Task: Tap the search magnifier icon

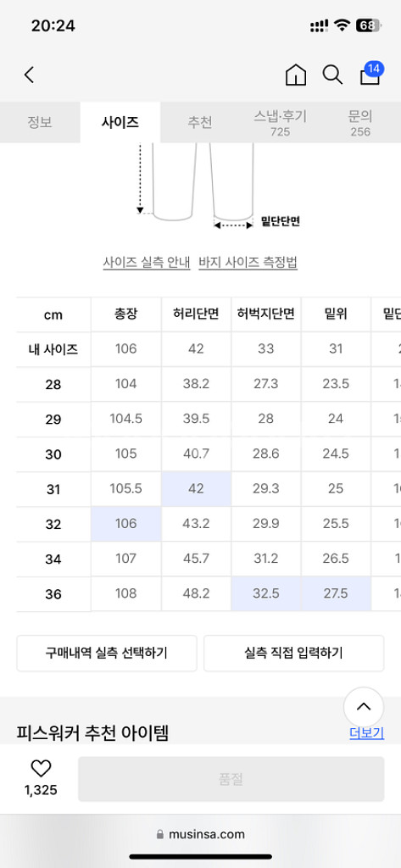Action: [x=333, y=75]
